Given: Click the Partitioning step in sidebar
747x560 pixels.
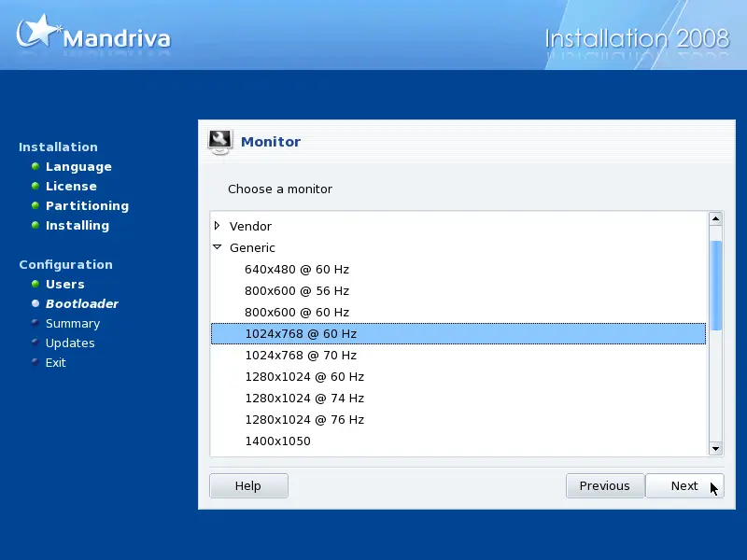Looking at the screenshot, I should click(87, 205).
